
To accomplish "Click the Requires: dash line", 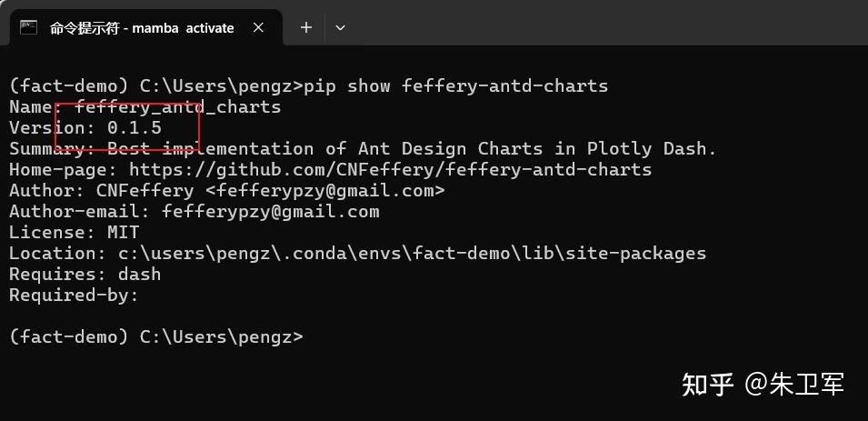I will pyautogui.click(x=85, y=274).
